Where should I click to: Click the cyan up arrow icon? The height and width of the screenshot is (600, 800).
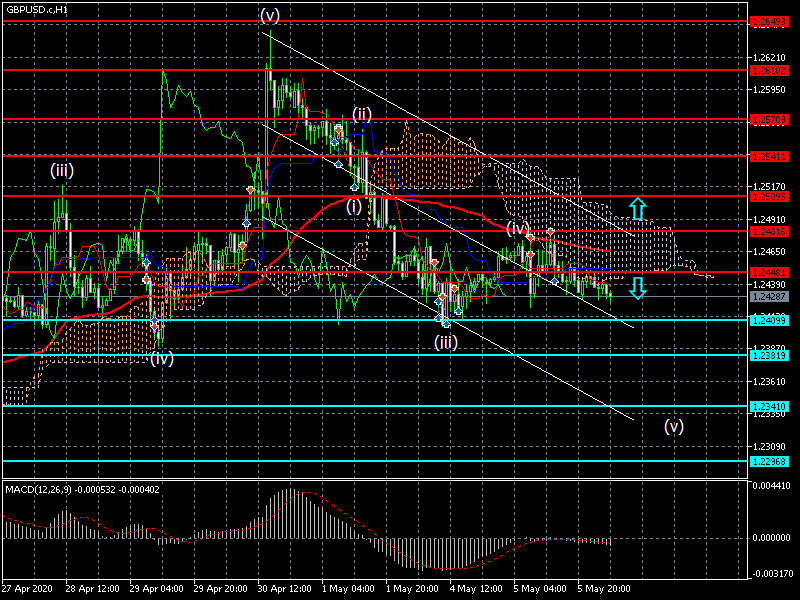[638, 209]
